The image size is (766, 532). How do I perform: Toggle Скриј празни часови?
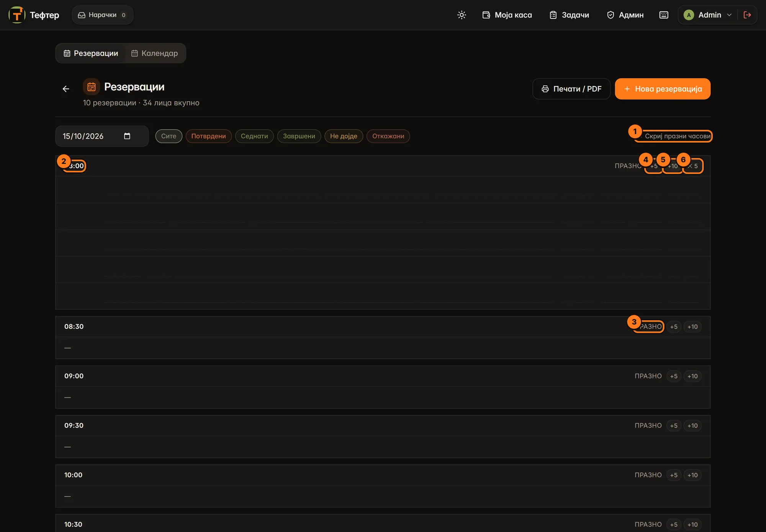673,136
